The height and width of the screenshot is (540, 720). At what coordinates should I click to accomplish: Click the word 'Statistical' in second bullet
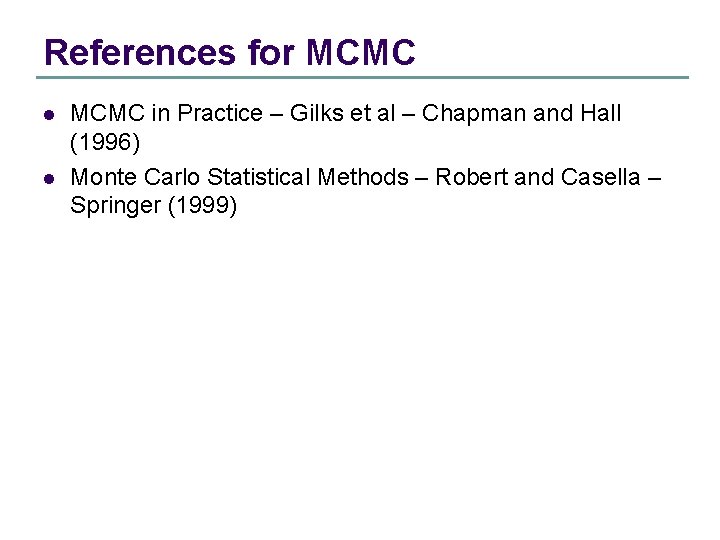point(261,178)
